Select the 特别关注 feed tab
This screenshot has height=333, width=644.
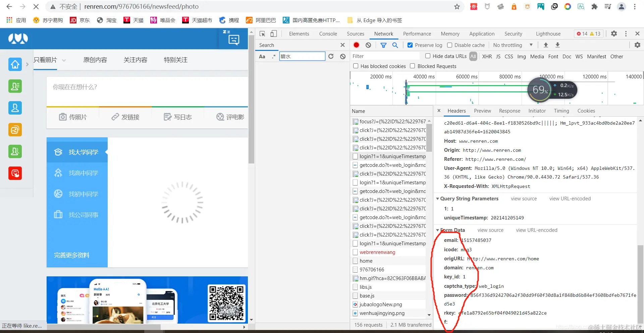pyautogui.click(x=176, y=60)
